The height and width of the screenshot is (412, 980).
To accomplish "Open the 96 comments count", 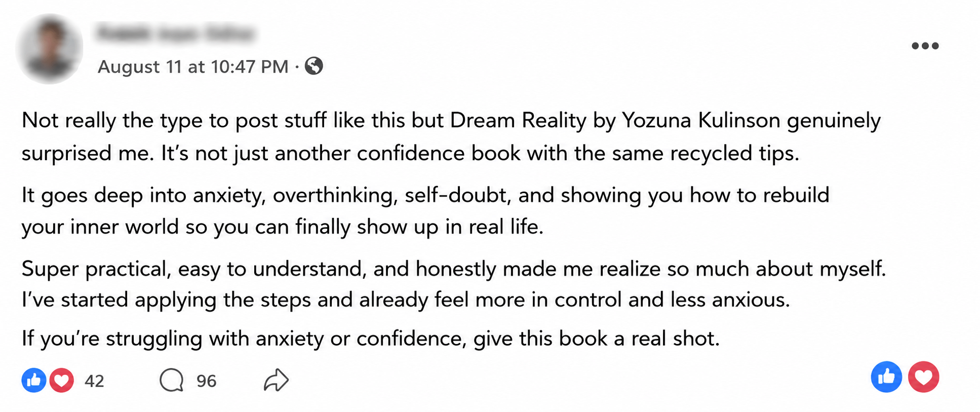I will pyautogui.click(x=207, y=381).
